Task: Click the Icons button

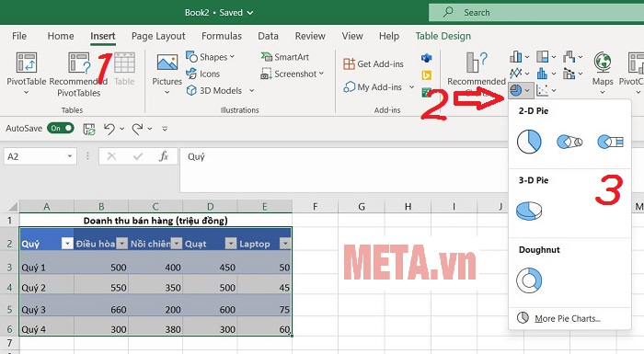Action: coord(203,74)
